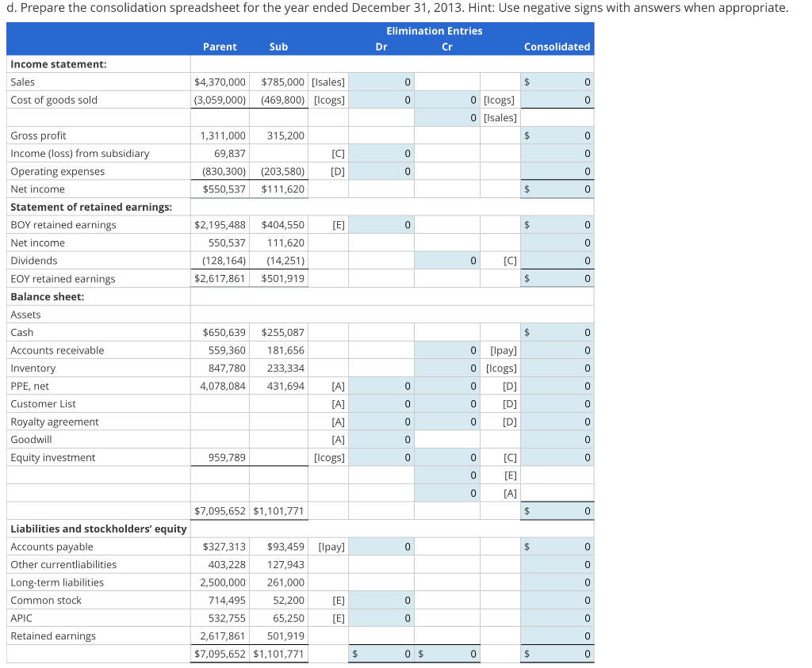The image size is (812, 668).
Task: Click the Cost of goods sold debit field
Action: pos(381,100)
